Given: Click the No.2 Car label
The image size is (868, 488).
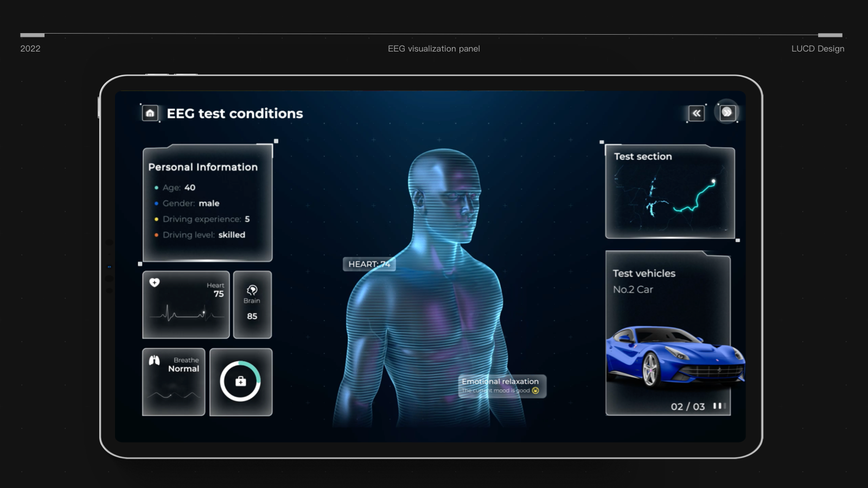Looking at the screenshot, I should (633, 290).
